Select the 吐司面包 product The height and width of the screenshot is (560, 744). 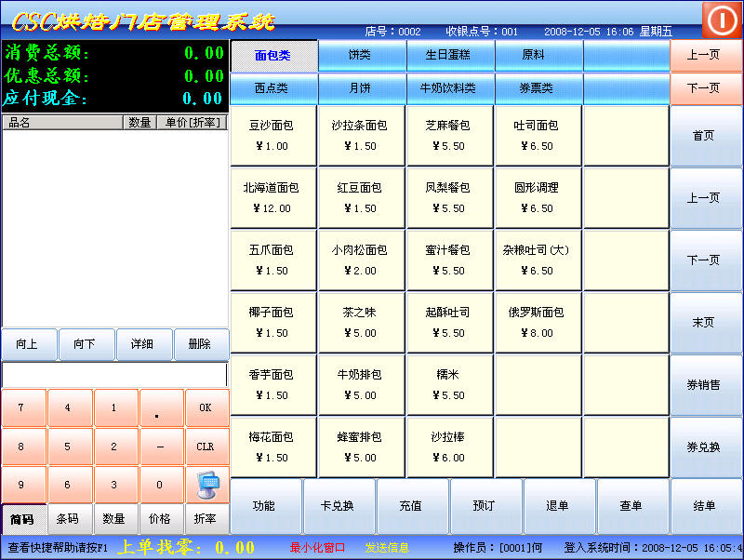pyautogui.click(x=538, y=136)
